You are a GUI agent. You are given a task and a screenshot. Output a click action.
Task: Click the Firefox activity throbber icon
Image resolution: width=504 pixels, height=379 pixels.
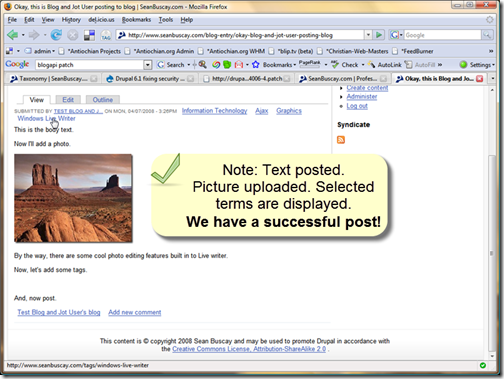(489, 20)
